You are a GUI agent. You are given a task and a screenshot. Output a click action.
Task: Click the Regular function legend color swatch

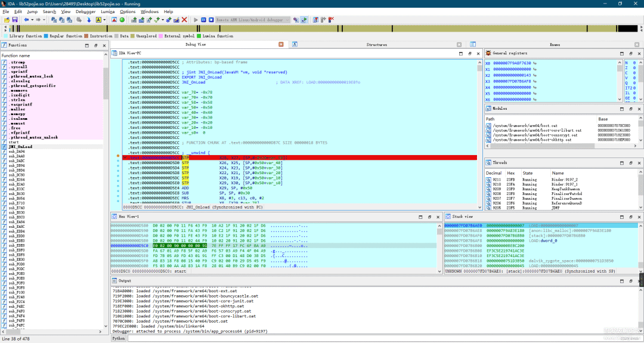tap(47, 36)
